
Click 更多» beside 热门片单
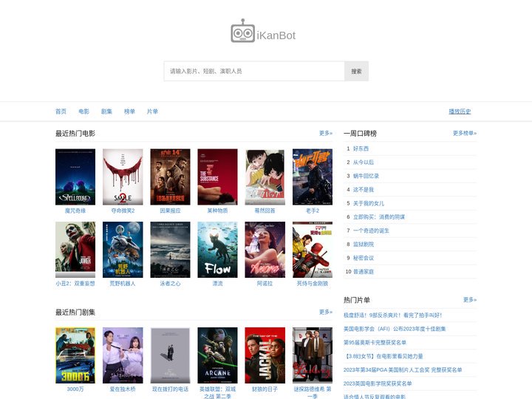click(470, 299)
